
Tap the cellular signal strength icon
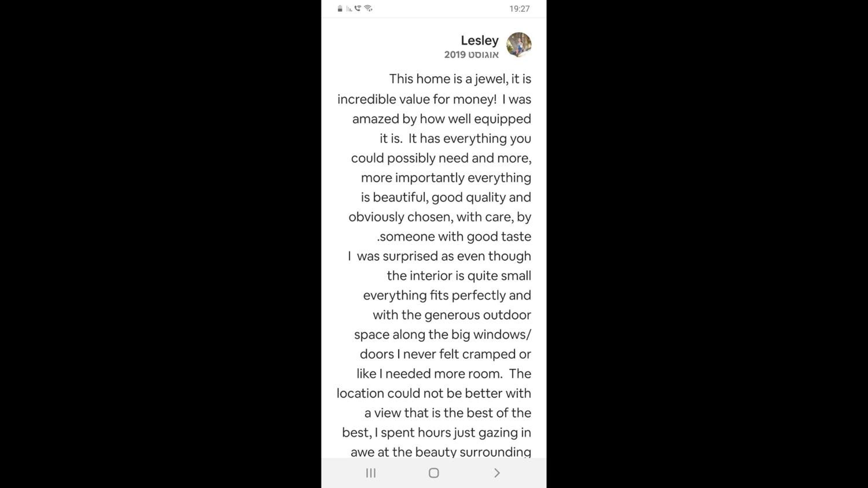pyautogui.click(x=349, y=9)
